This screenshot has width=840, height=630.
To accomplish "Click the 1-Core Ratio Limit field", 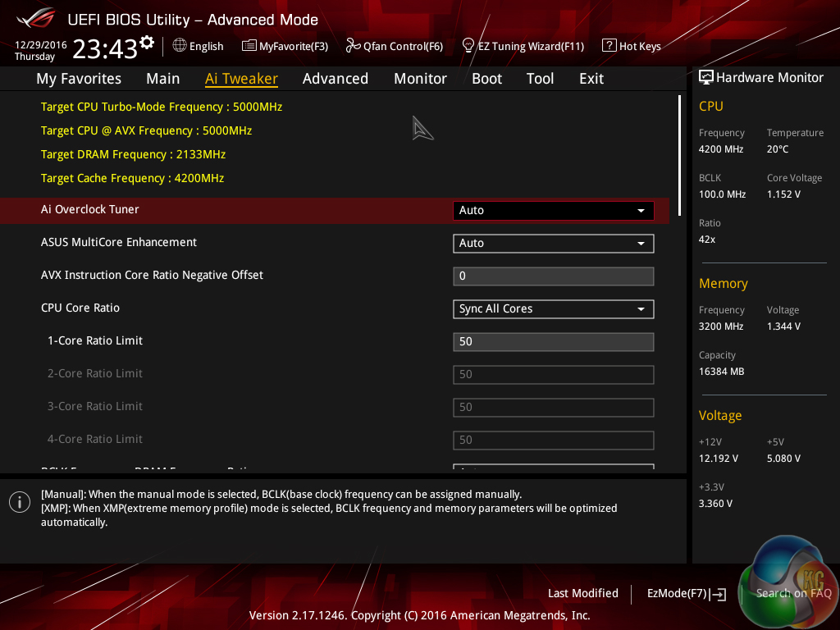I will point(553,342).
